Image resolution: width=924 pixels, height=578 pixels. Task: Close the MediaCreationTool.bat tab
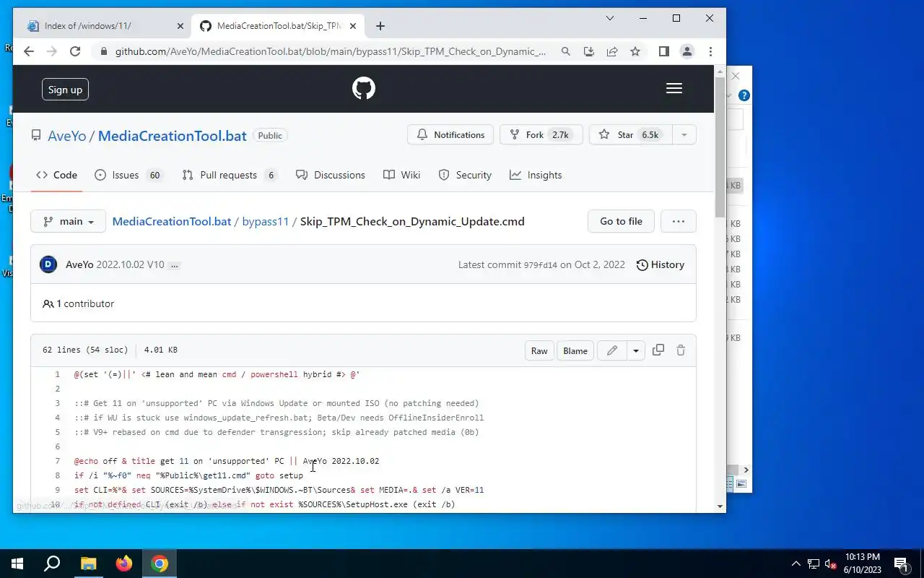[354, 26]
